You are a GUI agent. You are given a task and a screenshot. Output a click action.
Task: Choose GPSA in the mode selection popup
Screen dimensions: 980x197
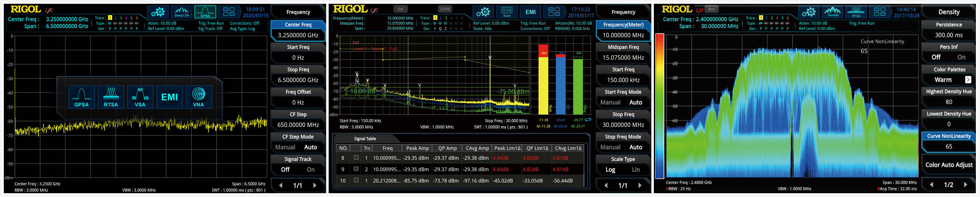(81, 97)
